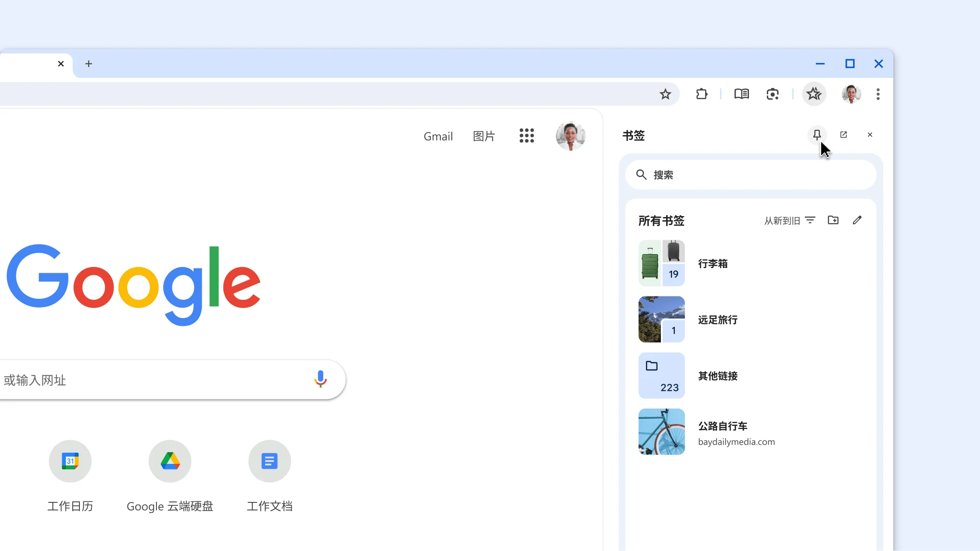The image size is (980, 551).
Task: Start voice search with microphone icon
Action: tap(321, 379)
